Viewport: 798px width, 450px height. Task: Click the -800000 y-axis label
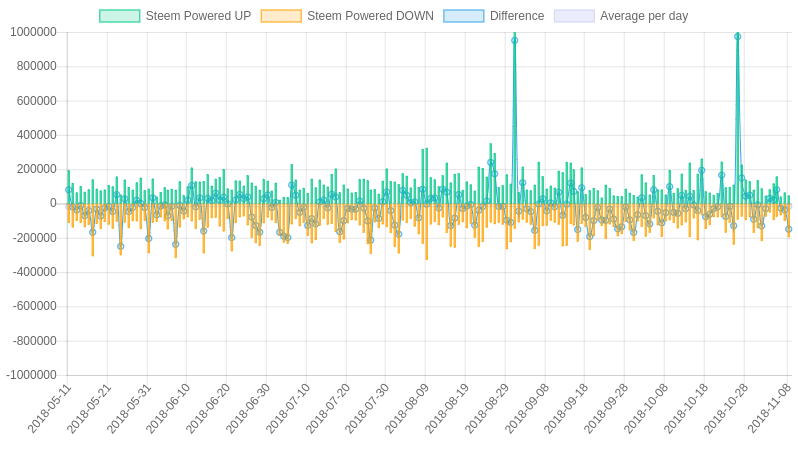point(35,341)
